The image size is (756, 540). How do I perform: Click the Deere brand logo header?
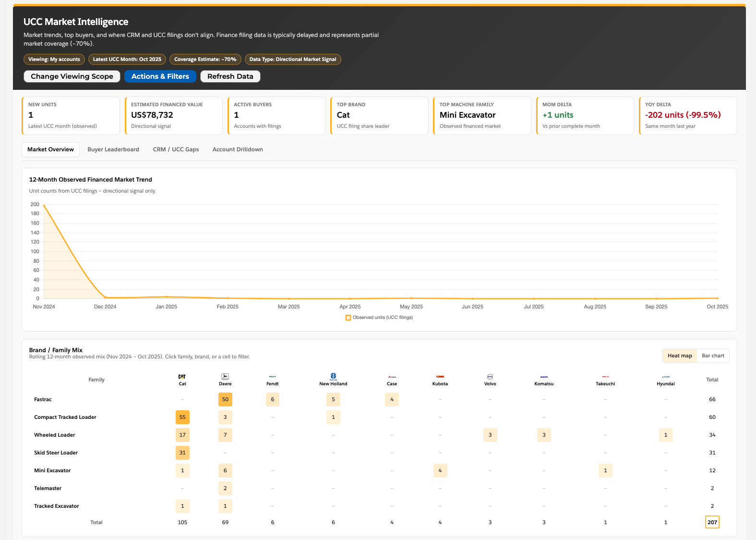coord(225,380)
